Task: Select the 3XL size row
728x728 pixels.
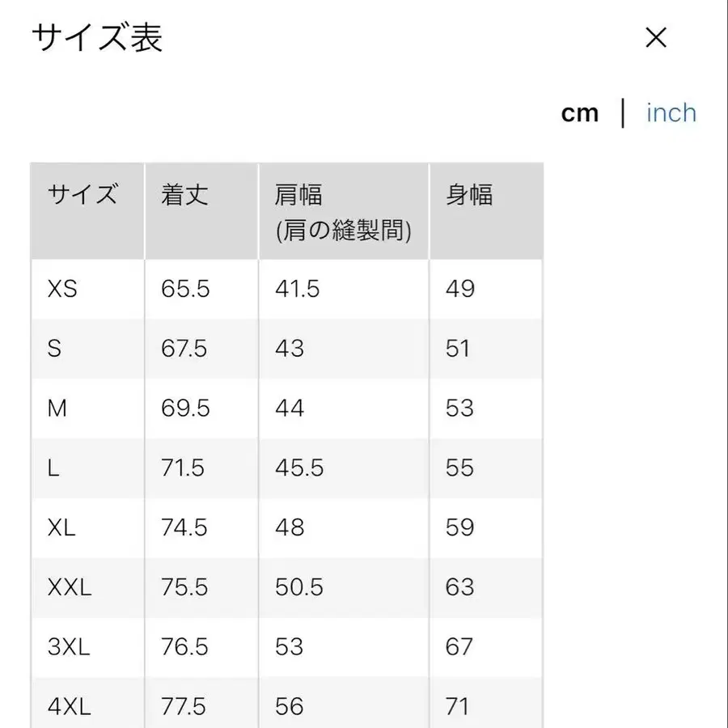Action: click(x=67, y=647)
